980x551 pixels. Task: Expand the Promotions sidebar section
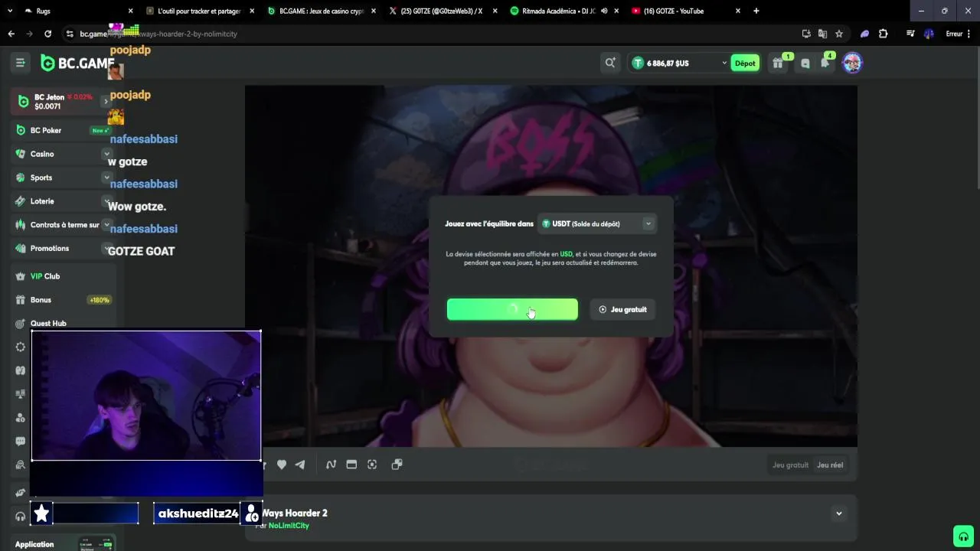click(x=106, y=249)
